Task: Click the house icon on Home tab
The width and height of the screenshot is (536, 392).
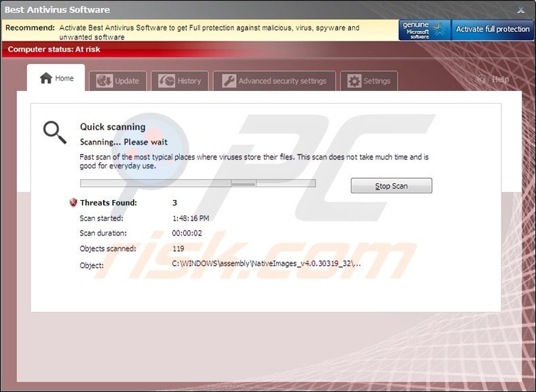Action: pyautogui.click(x=46, y=78)
